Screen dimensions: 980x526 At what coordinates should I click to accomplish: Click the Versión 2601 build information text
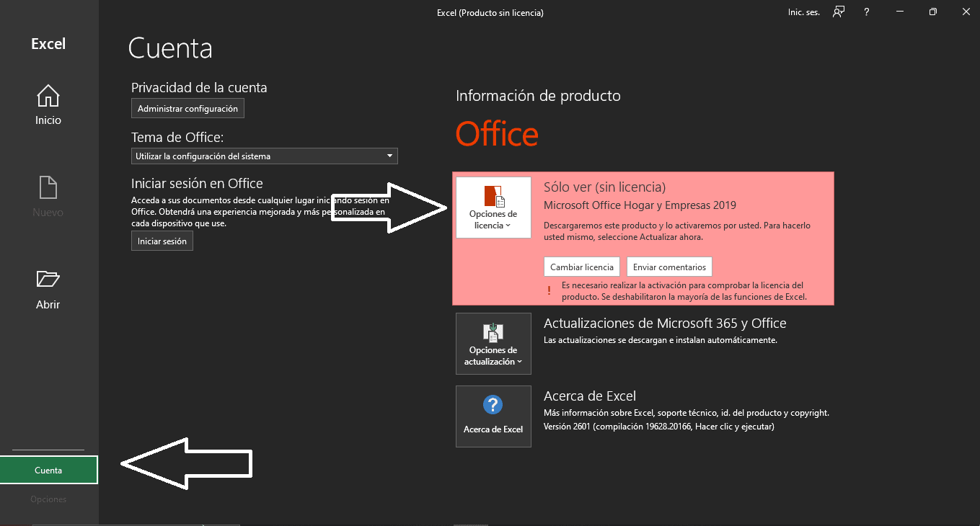[x=659, y=427]
